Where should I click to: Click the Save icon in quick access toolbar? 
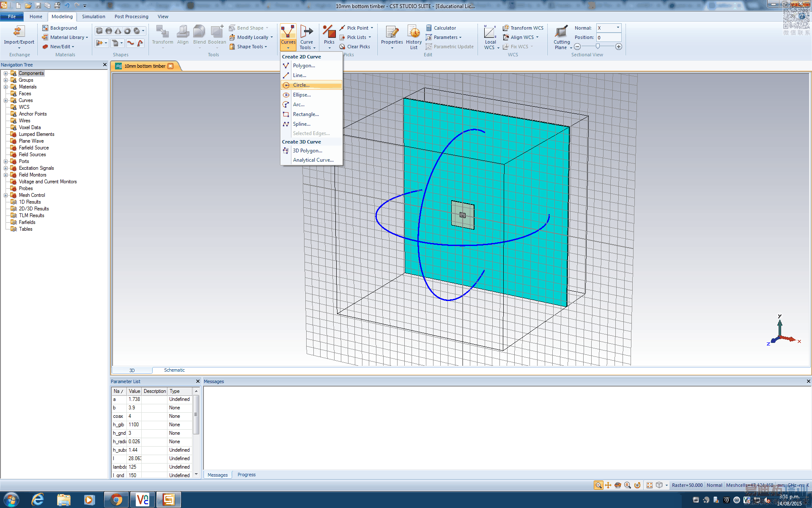[38, 6]
